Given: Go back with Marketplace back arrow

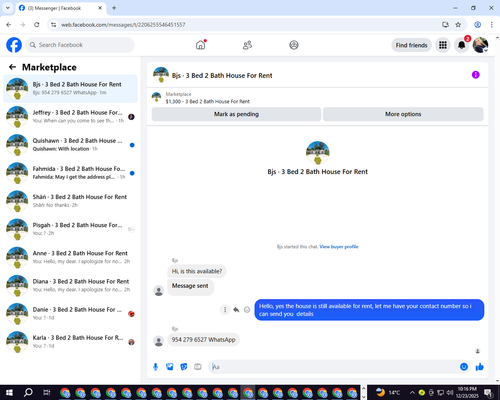Looking at the screenshot, I should click(x=13, y=67).
